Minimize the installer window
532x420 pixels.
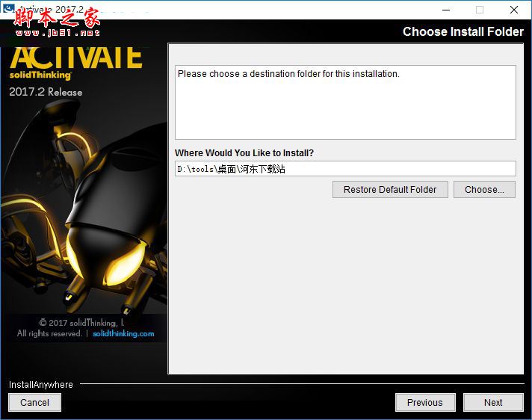446,10
